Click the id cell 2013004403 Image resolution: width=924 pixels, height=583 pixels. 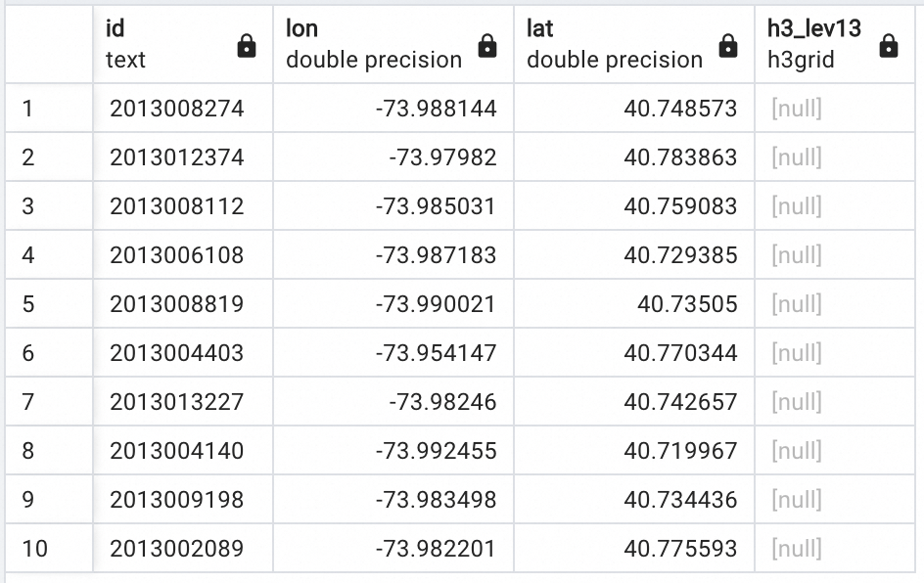[x=177, y=353]
